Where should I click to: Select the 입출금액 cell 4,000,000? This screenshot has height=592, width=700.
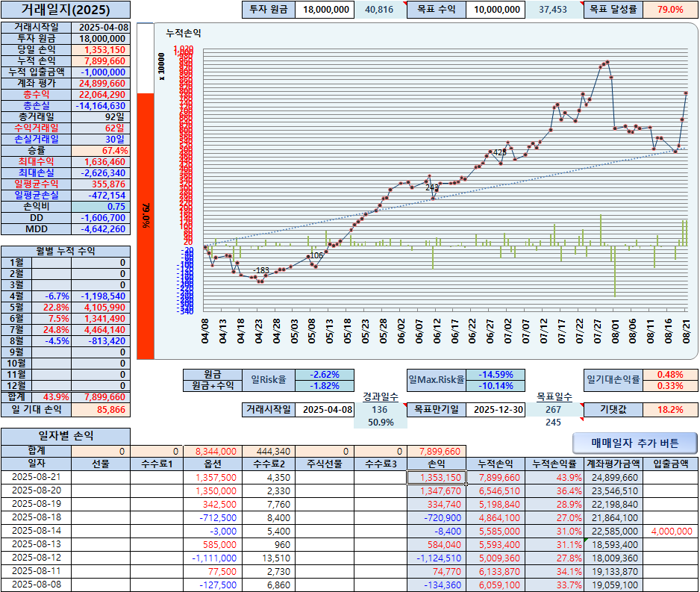671,532
